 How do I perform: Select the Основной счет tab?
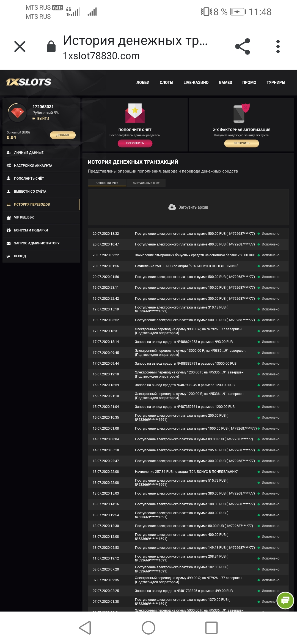[x=107, y=183]
